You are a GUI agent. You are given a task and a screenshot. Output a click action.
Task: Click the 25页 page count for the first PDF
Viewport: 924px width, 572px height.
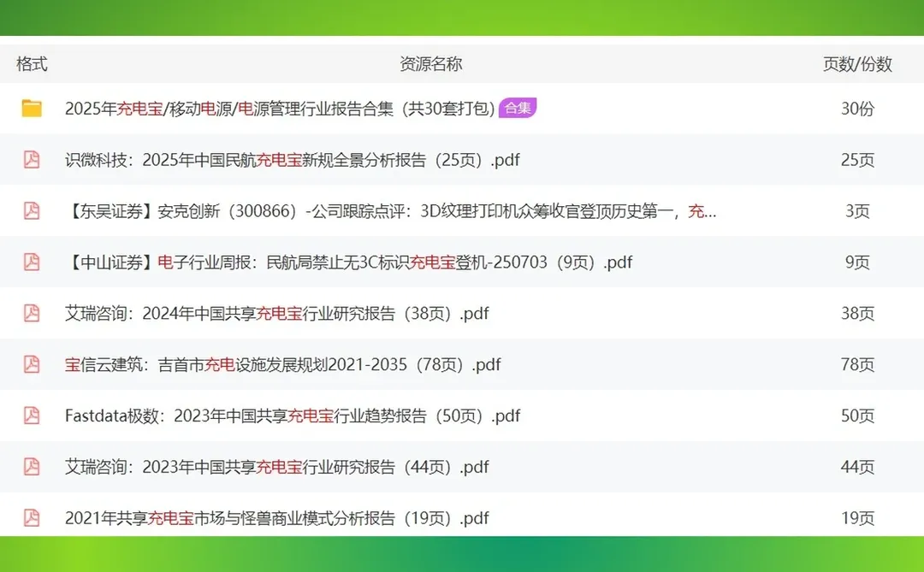coord(858,160)
